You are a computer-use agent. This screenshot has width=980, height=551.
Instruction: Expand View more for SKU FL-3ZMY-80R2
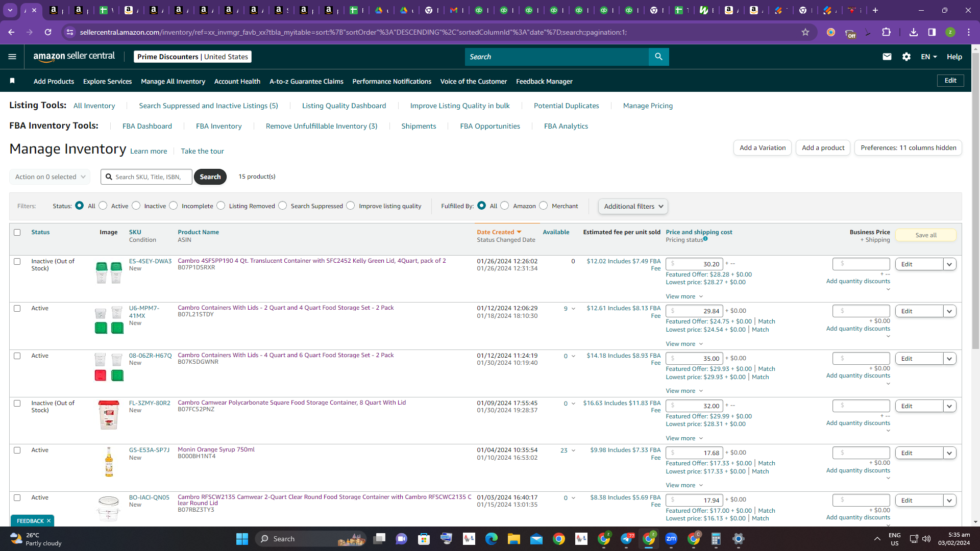tap(684, 438)
